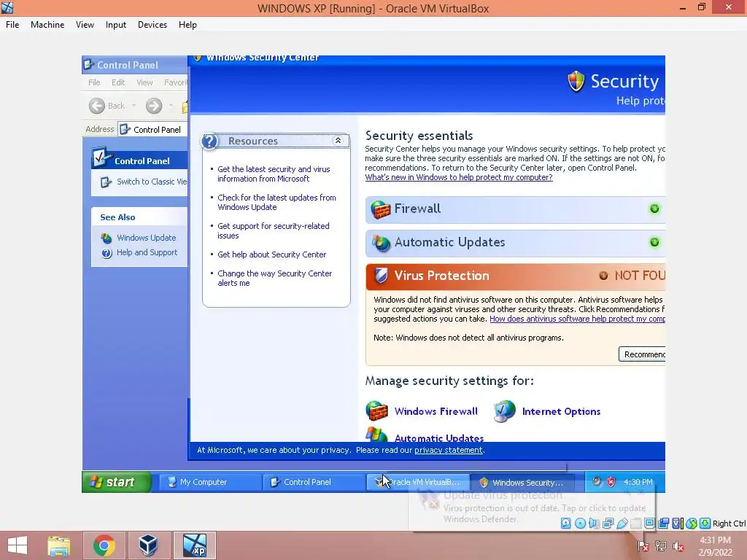
Task: Open Windows 8 Start button on host taskbar
Action: coord(18,545)
